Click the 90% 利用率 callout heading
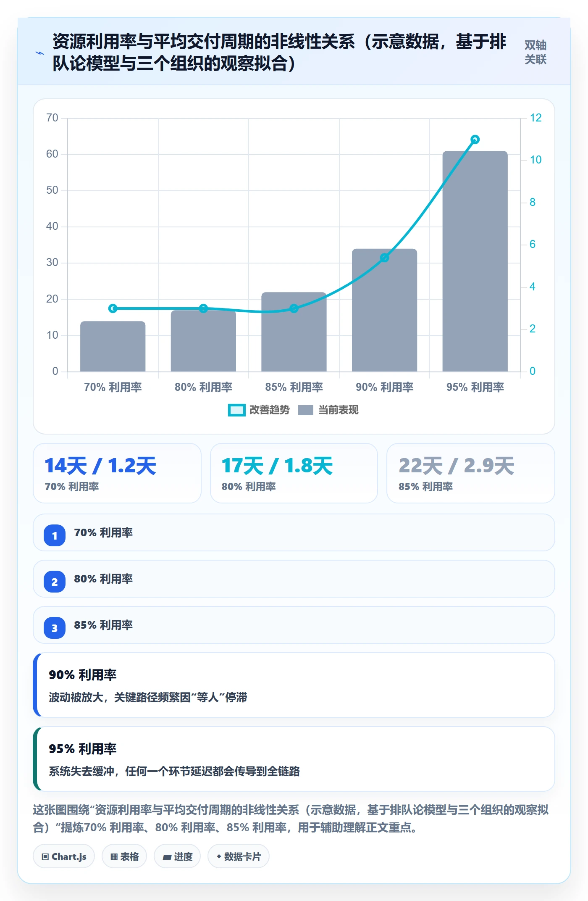 (83, 675)
